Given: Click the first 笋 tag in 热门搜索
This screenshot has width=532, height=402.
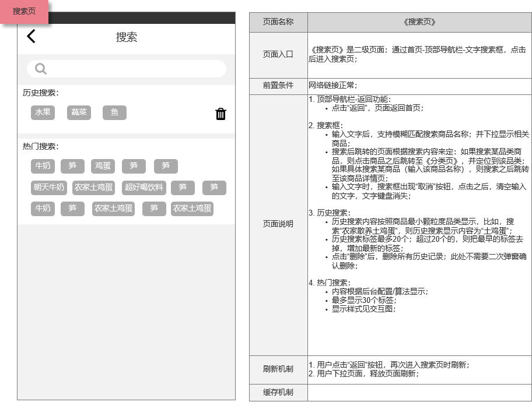Looking at the screenshot, I should click(72, 165).
